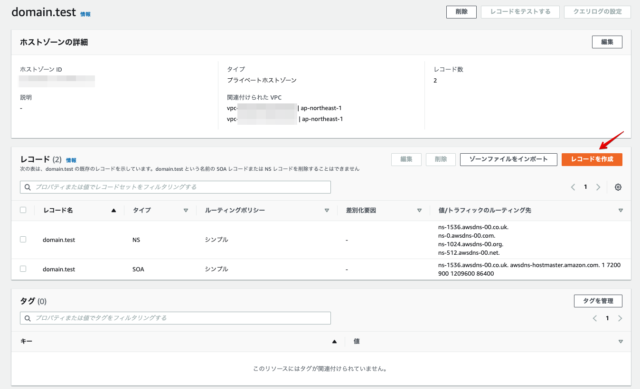The height and width of the screenshot is (389, 640).
Task: Click the 削除 button beside domain.test title
Action: point(461,12)
